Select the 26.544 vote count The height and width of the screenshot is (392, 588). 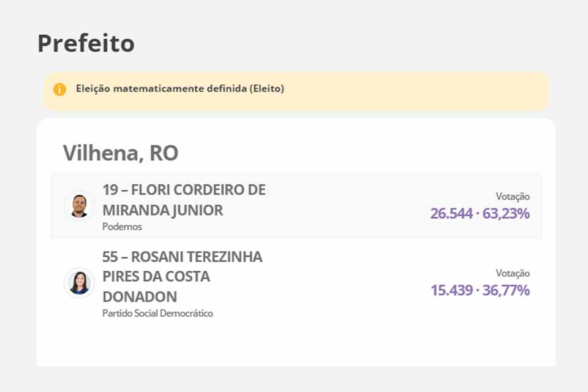[x=451, y=214]
